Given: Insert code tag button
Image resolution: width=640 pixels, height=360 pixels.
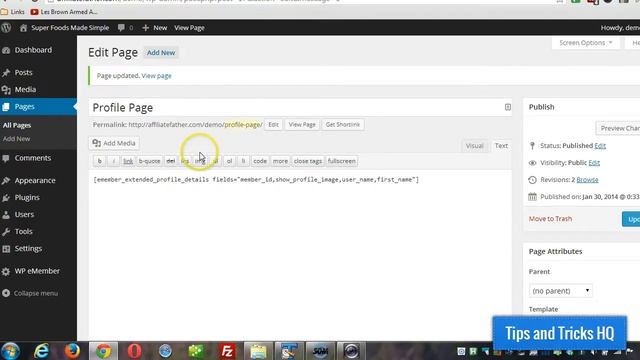Looking at the screenshot, I should point(260,161).
